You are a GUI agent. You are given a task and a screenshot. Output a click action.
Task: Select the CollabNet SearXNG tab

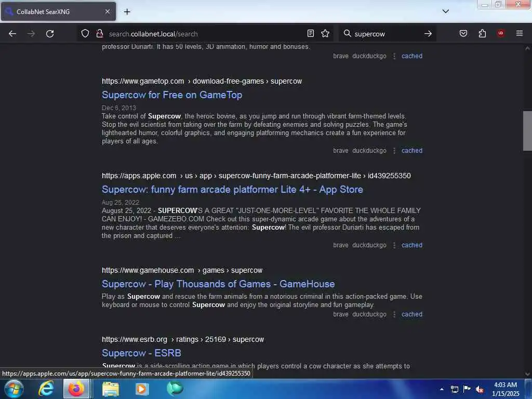[x=58, y=11]
